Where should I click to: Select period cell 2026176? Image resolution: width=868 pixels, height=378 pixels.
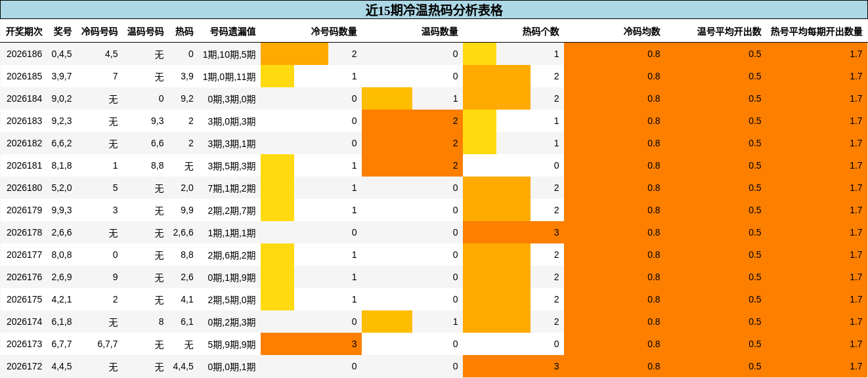coord(24,277)
